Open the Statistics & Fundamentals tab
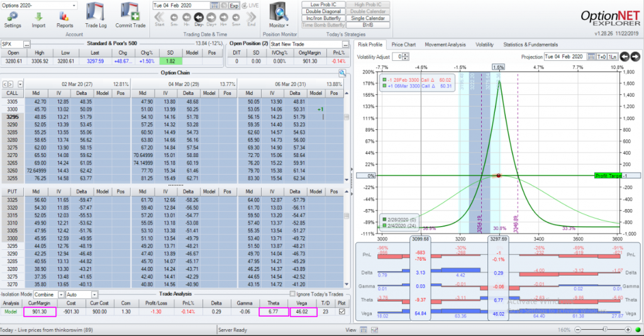 pyautogui.click(x=531, y=45)
